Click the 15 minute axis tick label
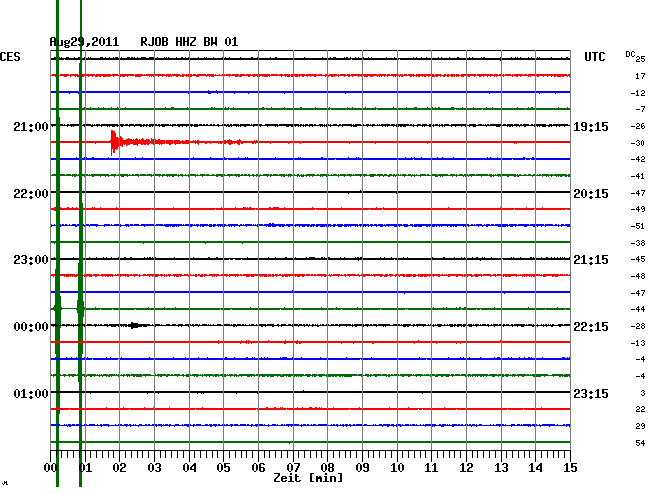Screen dimensions: 650x494 click(x=570, y=468)
